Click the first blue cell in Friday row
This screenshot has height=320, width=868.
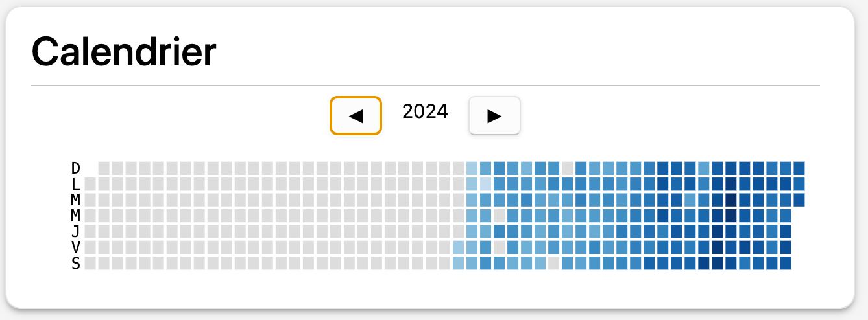click(x=458, y=247)
